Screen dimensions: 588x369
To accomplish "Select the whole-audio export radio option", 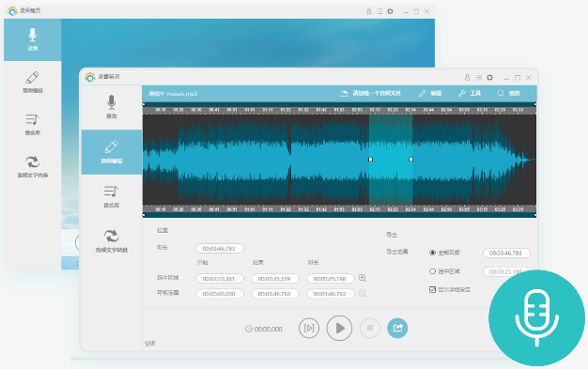I will point(432,253).
